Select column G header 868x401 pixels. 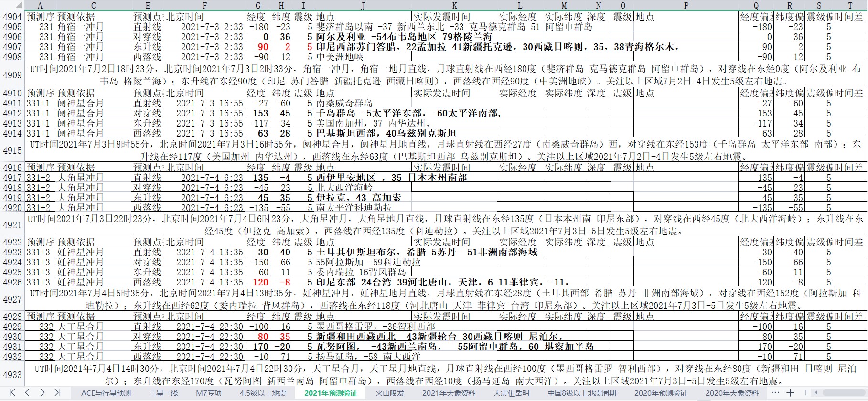(258, 5)
